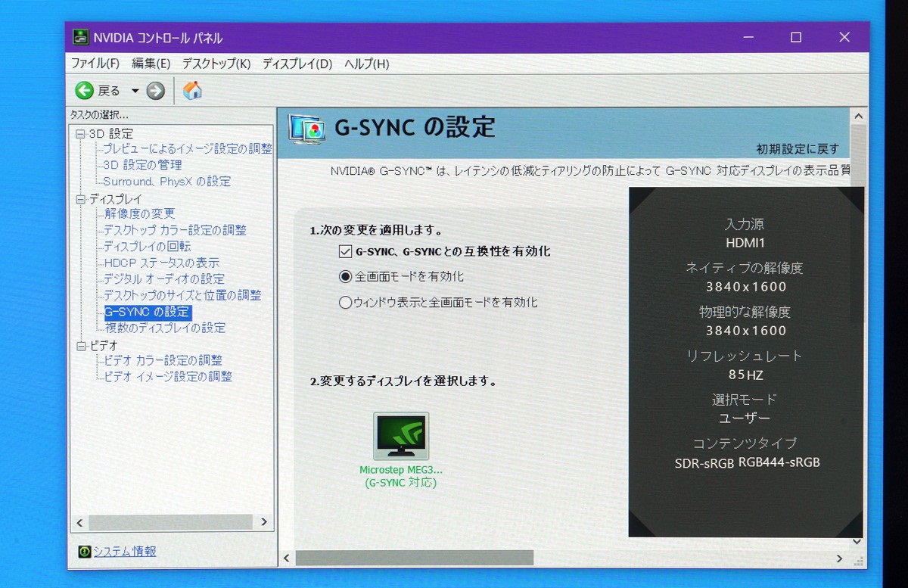This screenshot has height=588, width=908.
Task: Collapse the 3D 設定 tree node
Action: pos(81,134)
